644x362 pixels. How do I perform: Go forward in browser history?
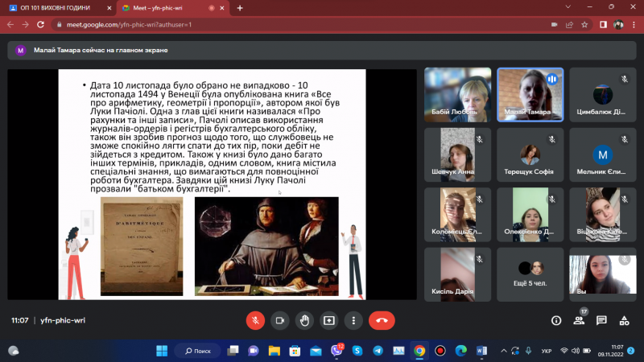(26, 25)
